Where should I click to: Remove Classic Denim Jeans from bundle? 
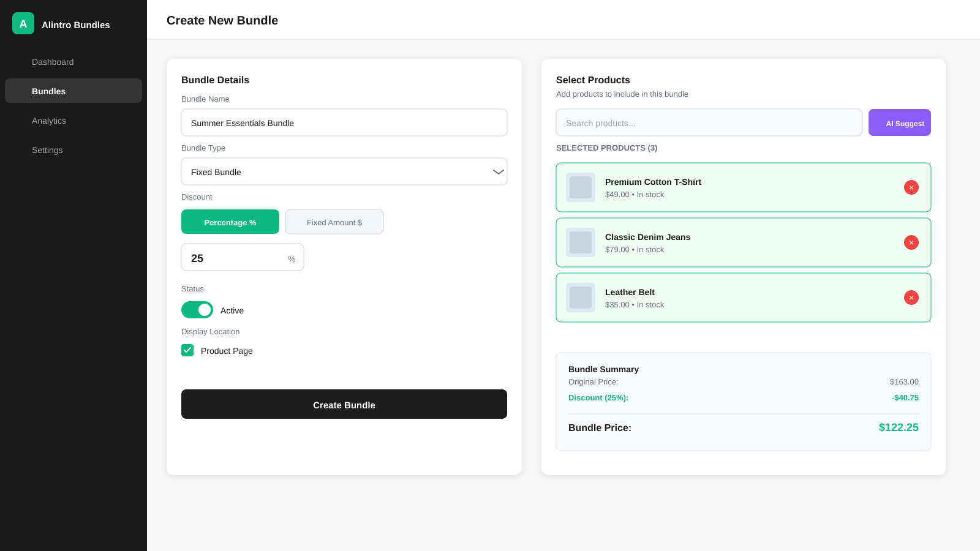(x=911, y=242)
